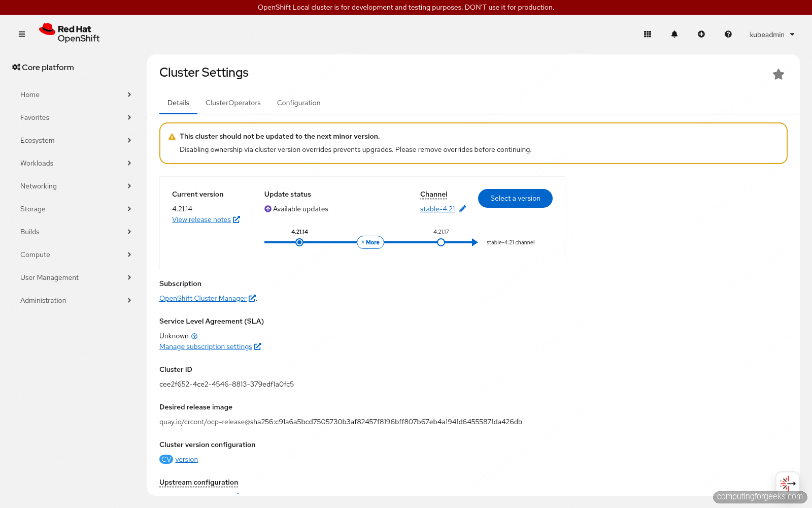Image resolution: width=812 pixels, height=508 pixels.
Task: Open the application launcher grid
Action: coord(648,34)
